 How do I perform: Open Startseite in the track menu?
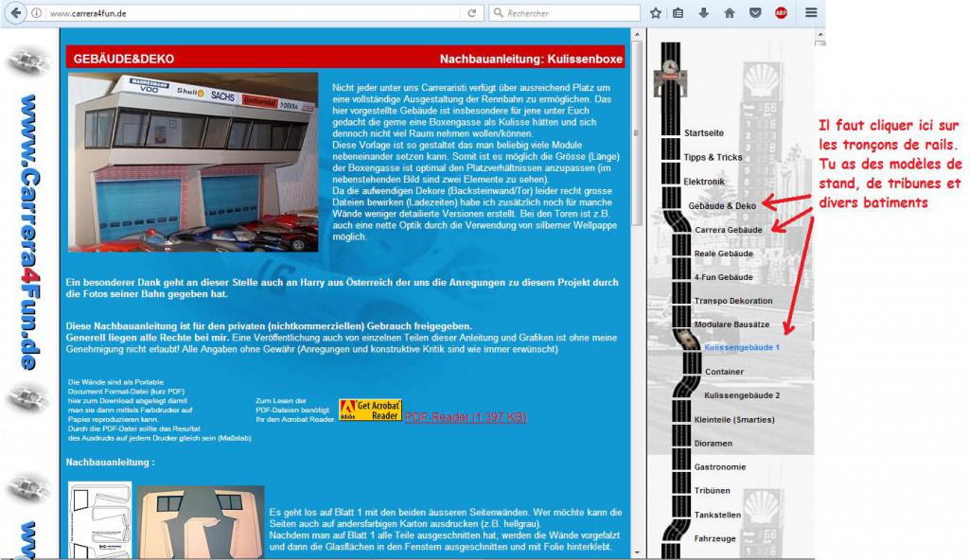click(x=703, y=132)
